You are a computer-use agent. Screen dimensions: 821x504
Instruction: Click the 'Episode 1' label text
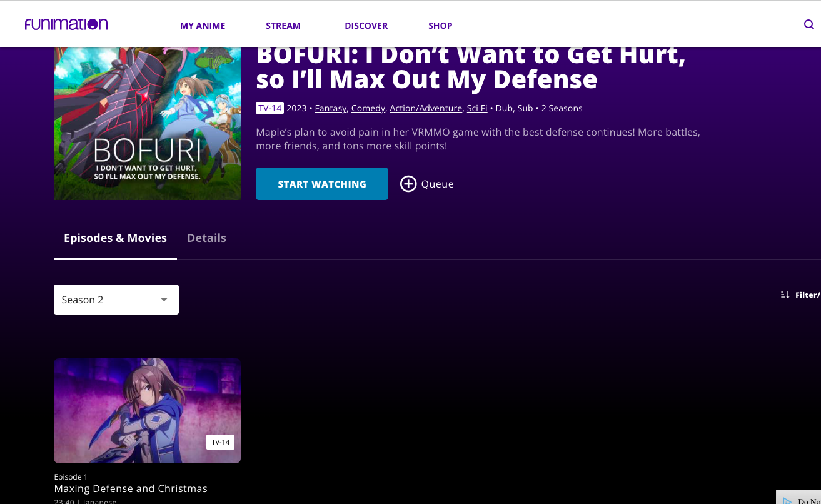[x=71, y=477]
